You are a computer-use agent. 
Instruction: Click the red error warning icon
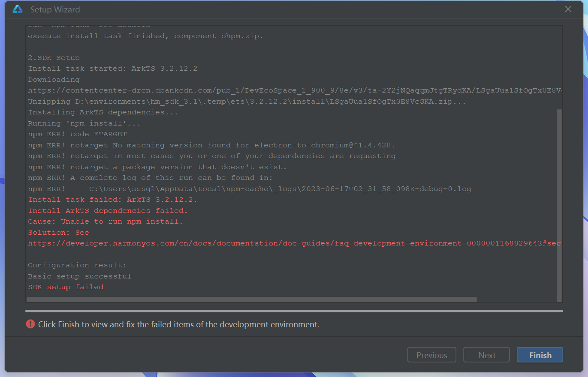[x=30, y=324]
